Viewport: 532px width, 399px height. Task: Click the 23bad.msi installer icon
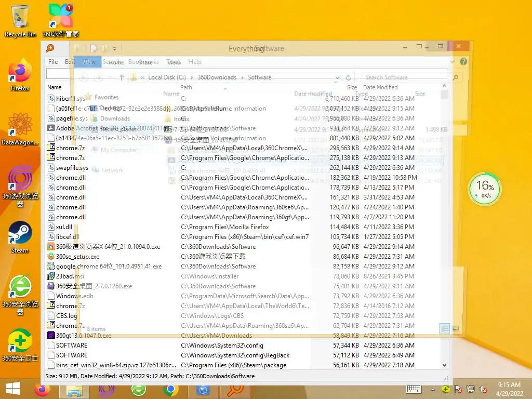pos(51,276)
